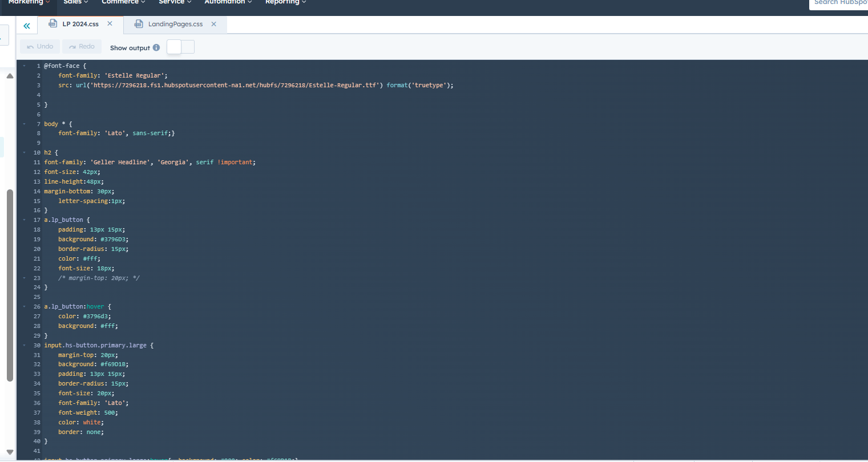Screen dimensions: 868x462
Task: Fold the h2 block at line 10
Action: pyautogui.click(x=24, y=153)
